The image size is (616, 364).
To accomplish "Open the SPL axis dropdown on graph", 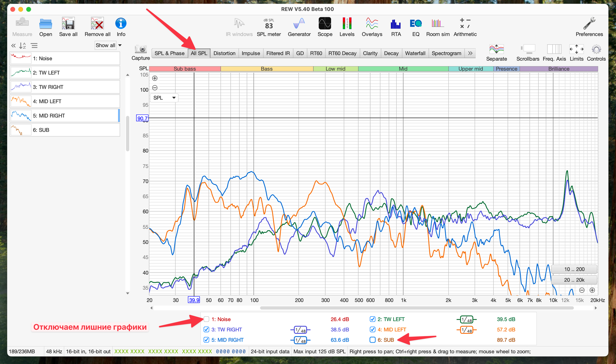I will point(164,98).
